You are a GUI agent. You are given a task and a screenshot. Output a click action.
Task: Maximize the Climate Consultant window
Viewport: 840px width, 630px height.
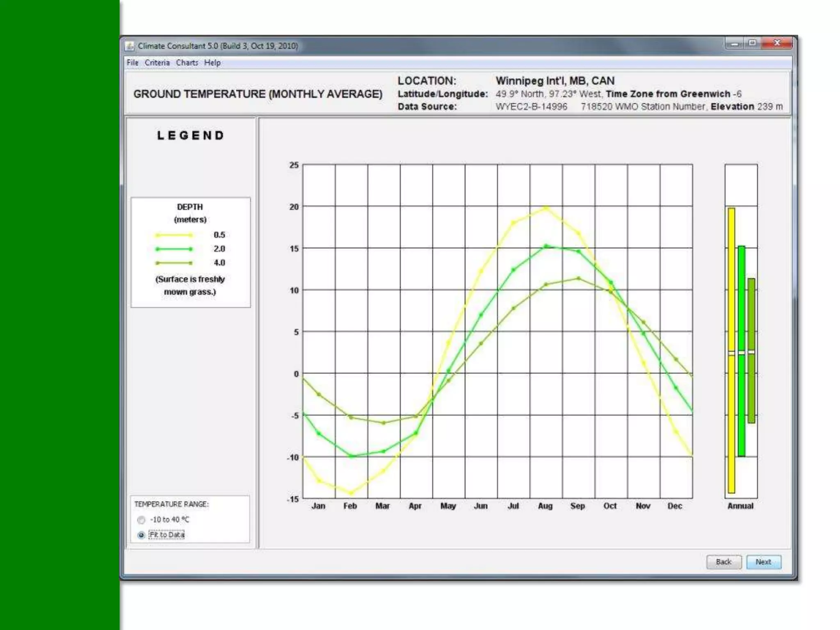(752, 43)
